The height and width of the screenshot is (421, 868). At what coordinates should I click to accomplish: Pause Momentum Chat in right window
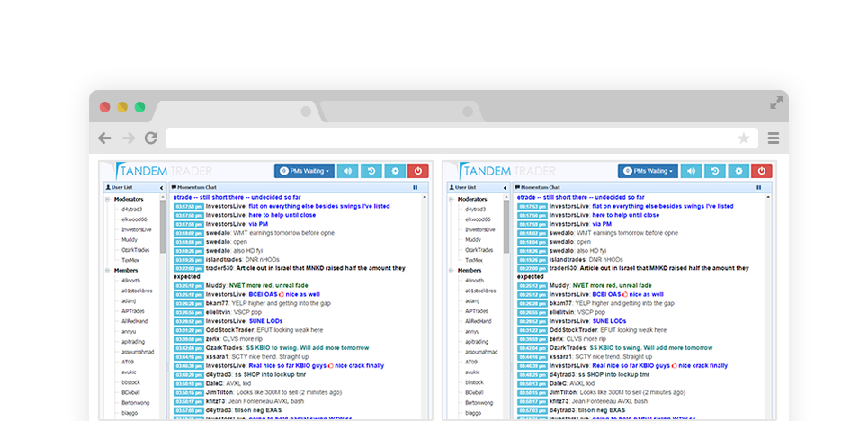tap(759, 188)
